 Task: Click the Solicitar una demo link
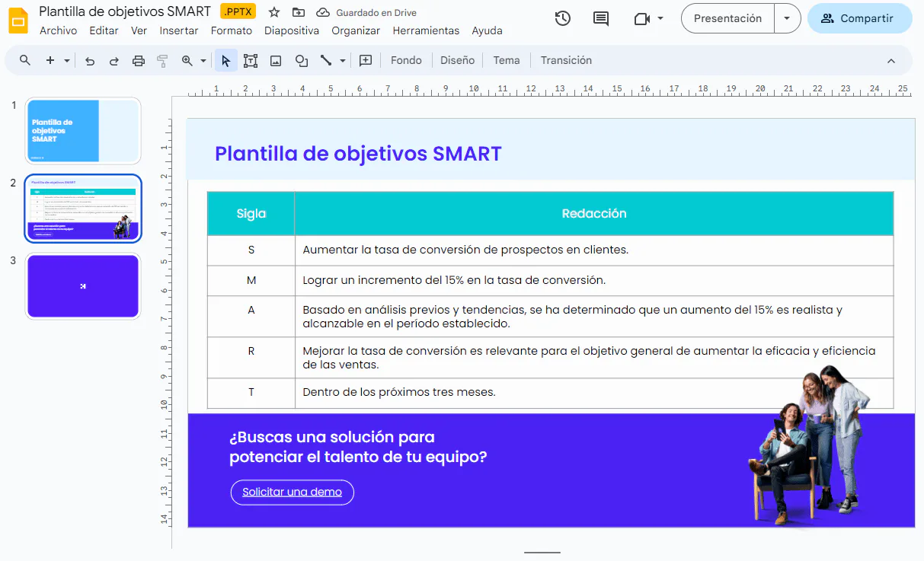pos(292,492)
